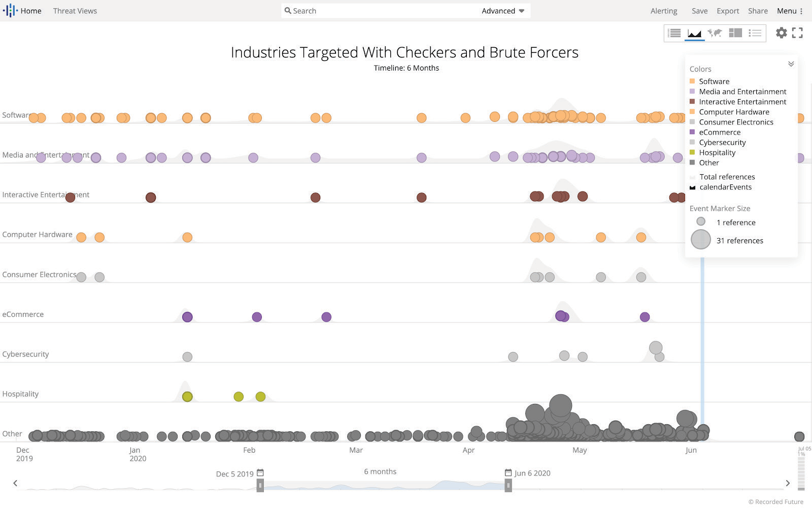This screenshot has width=812, height=508.
Task: Select the world map view icon
Action: coord(715,33)
